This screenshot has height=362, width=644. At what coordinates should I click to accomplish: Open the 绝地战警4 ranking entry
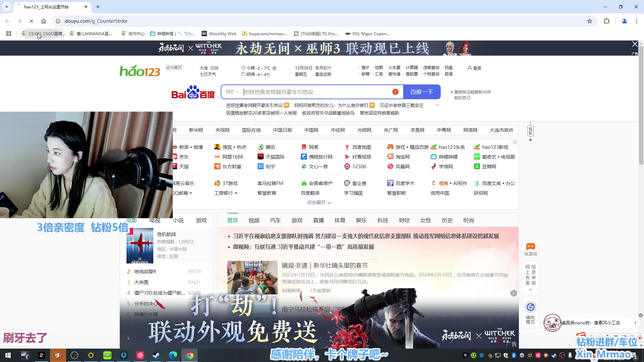(x=145, y=271)
